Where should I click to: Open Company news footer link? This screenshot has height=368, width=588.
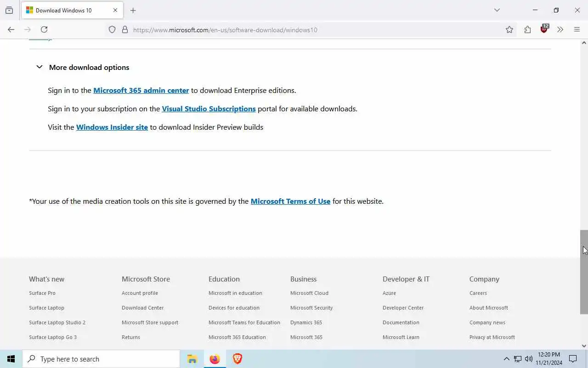pyautogui.click(x=487, y=322)
